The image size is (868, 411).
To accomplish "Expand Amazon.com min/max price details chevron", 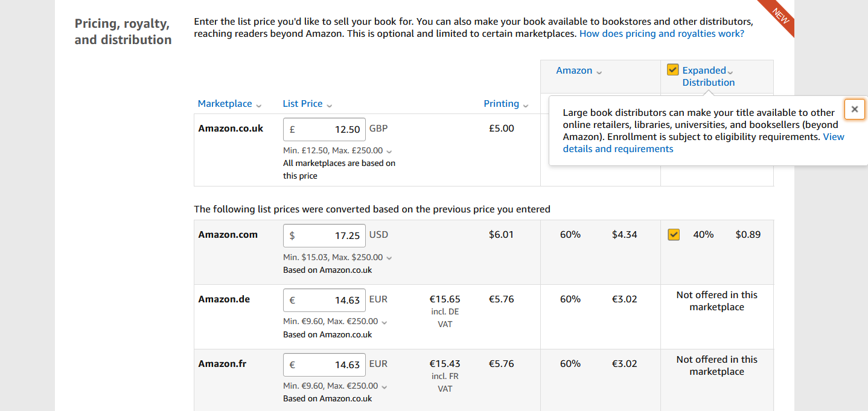I will pyautogui.click(x=389, y=258).
